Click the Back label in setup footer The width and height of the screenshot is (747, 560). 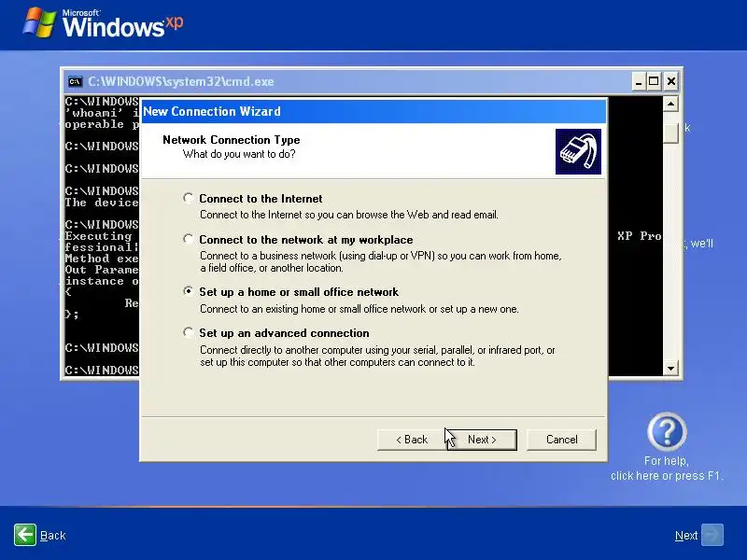click(x=53, y=536)
